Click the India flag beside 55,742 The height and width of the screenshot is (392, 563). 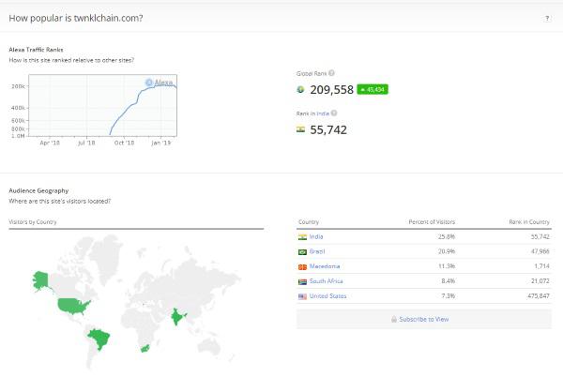click(x=300, y=129)
